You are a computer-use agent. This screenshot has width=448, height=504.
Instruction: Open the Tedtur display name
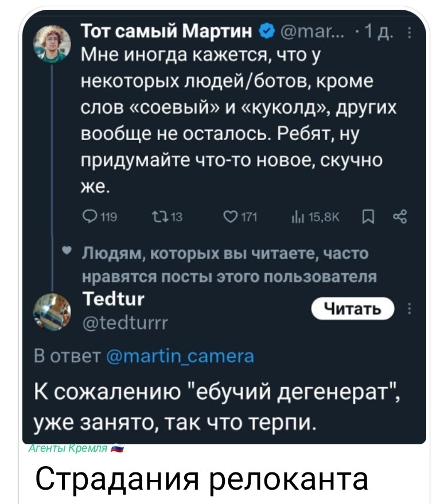tap(114, 298)
